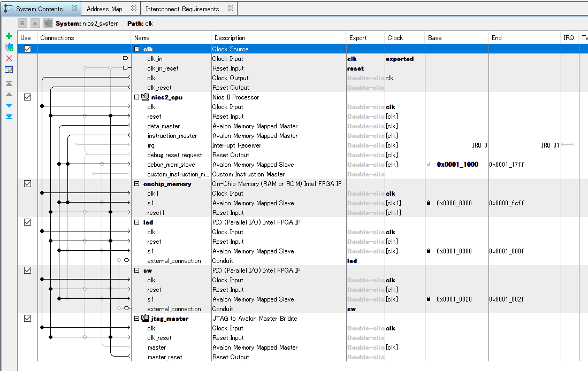Click the led export name cell
Image resolution: width=588 pixels, height=371 pixels.
pos(353,261)
